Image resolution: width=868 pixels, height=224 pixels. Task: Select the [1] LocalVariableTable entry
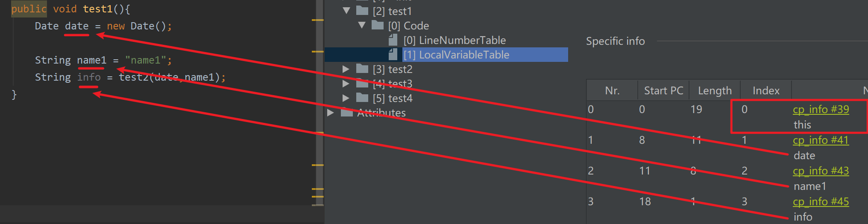click(x=456, y=55)
